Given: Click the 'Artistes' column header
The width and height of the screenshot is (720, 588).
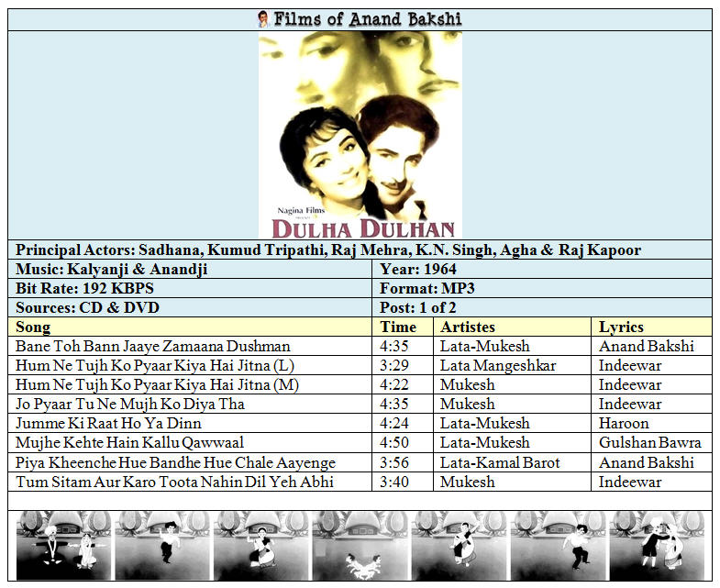Looking at the screenshot, I should (x=512, y=327).
